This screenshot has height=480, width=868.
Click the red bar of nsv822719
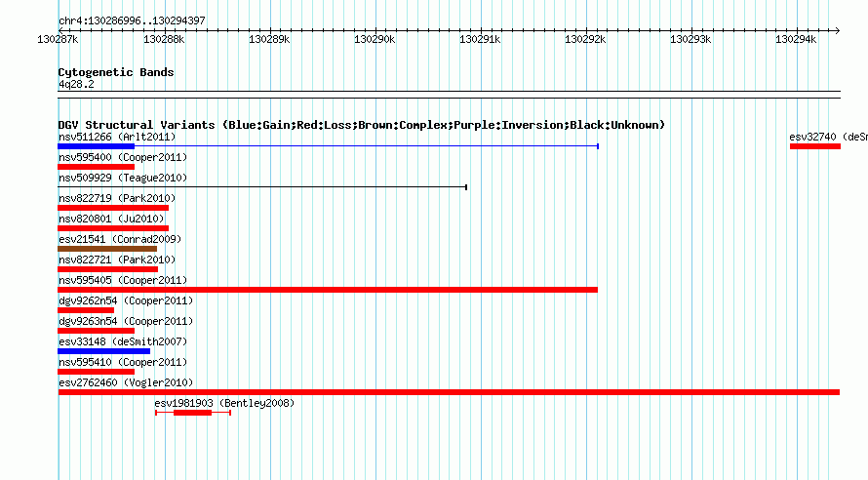(113, 208)
